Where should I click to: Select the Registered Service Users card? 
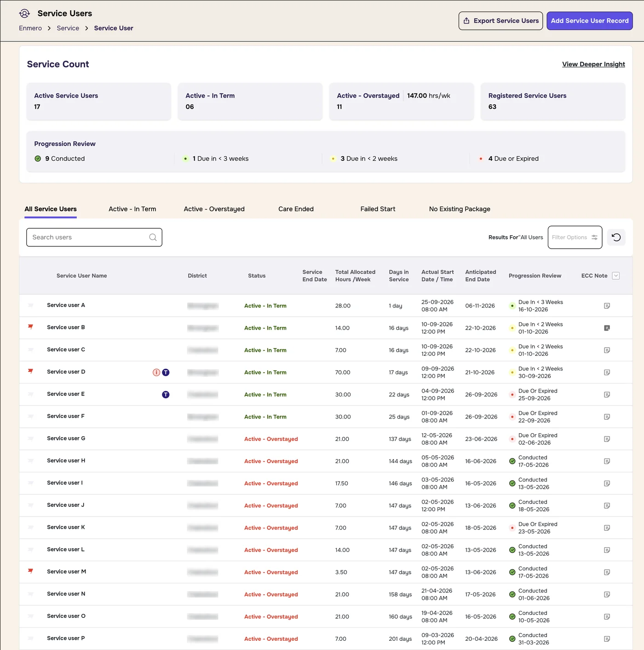tap(553, 101)
